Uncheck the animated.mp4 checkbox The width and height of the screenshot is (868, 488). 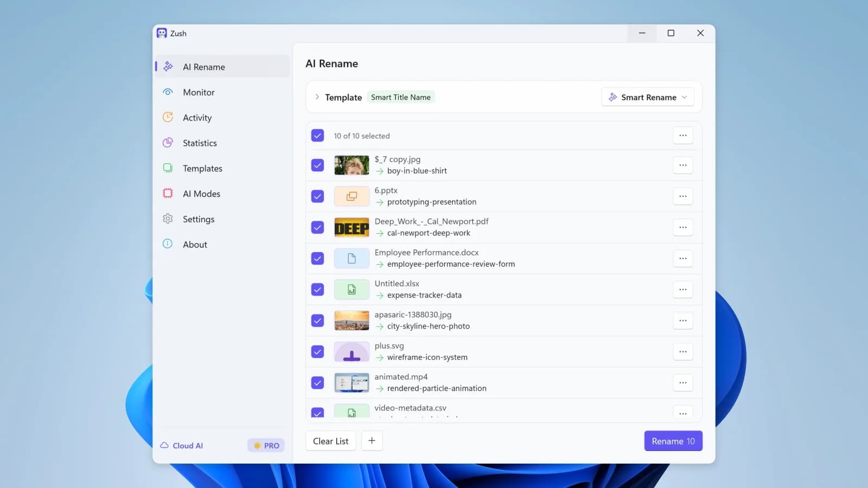[x=317, y=383]
